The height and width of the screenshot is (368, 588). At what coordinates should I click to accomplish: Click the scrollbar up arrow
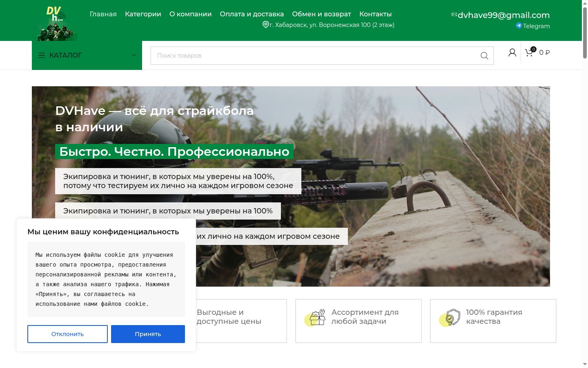point(585,3)
